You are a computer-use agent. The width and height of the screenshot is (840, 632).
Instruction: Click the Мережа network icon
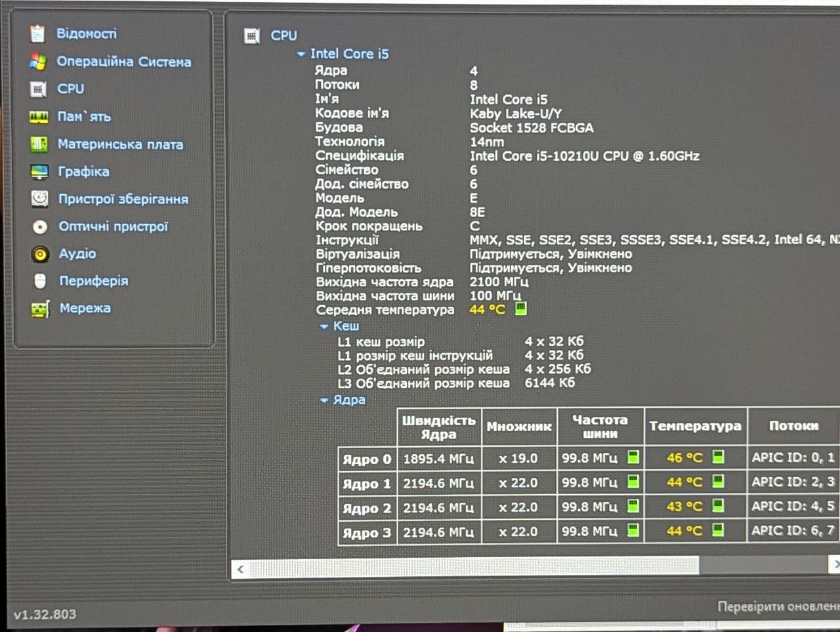tap(41, 309)
